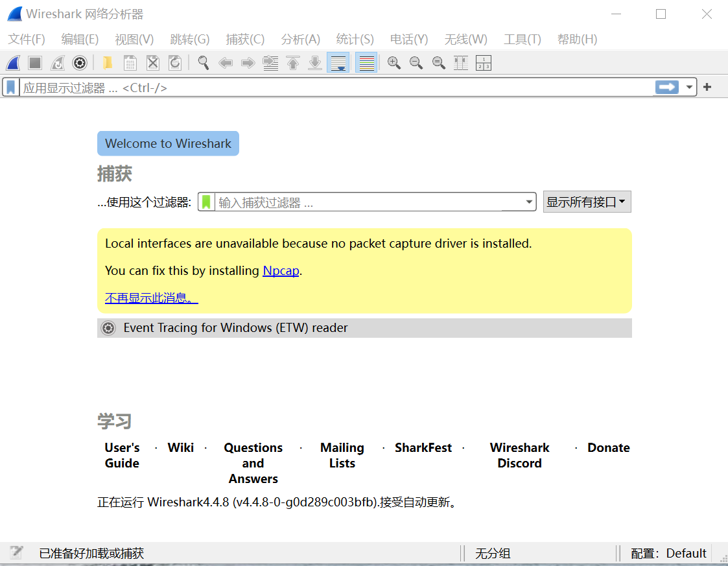Select Event Tracing for Windows (ETW) reader
Screen dimensions: 728x566
point(364,328)
